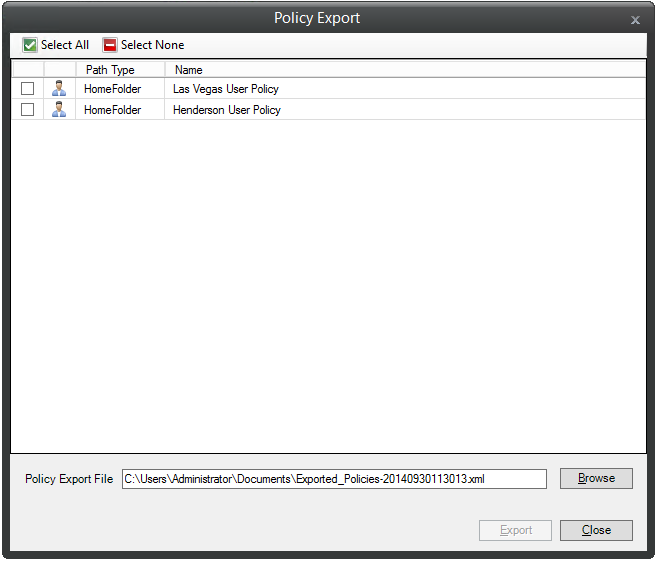Select the Las Vegas User Policy name
Screen dimensions: 658x561
226,89
